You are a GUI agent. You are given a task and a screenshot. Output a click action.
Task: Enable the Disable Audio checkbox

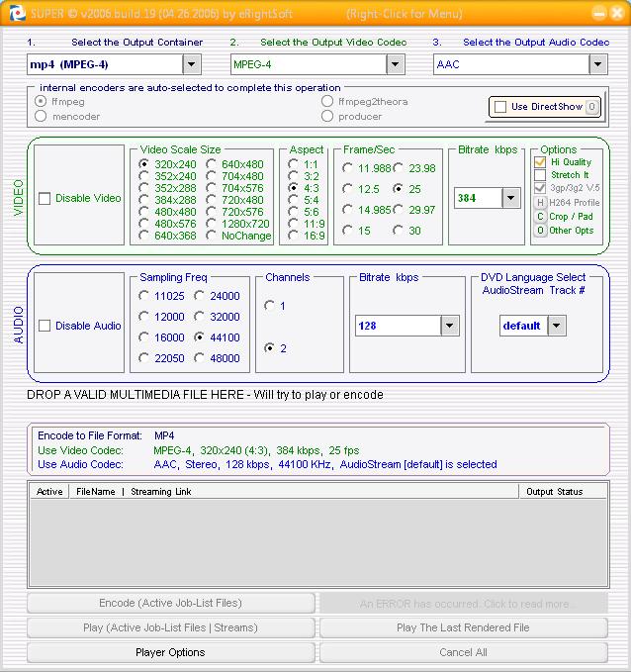45,326
